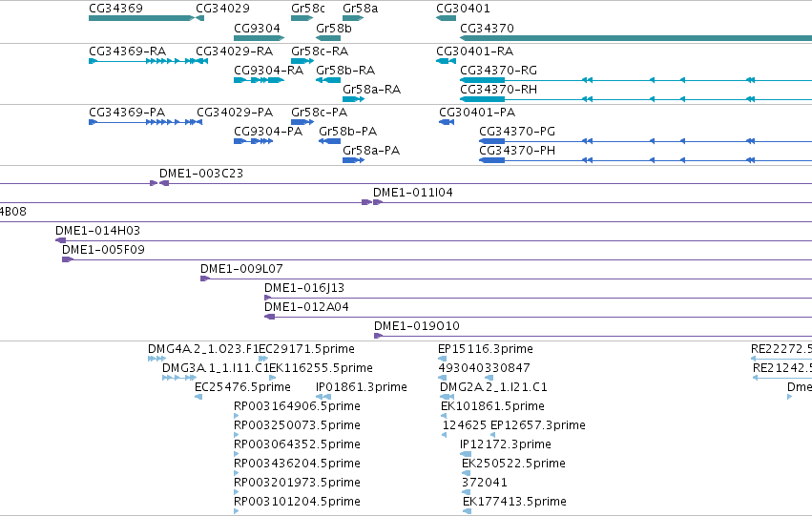812x516 pixels.
Task: Click the Gr58c gene glyph
Action: pyautogui.click(x=302, y=18)
